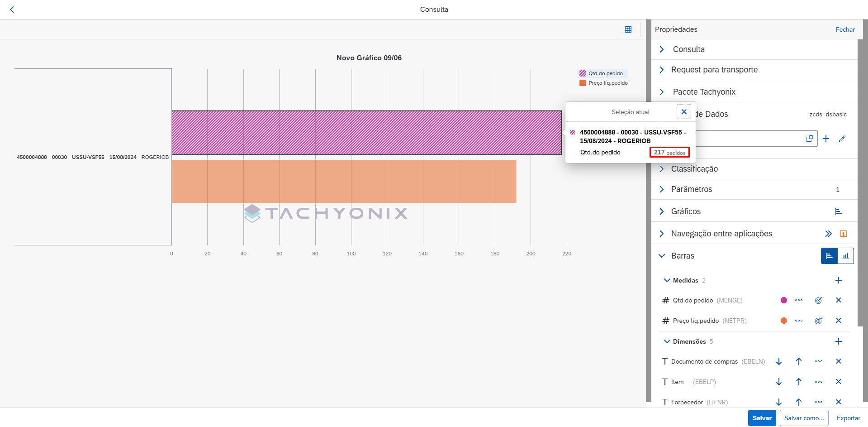Select vertical column chart orientation
The width and height of the screenshot is (868, 427).
pyautogui.click(x=845, y=256)
